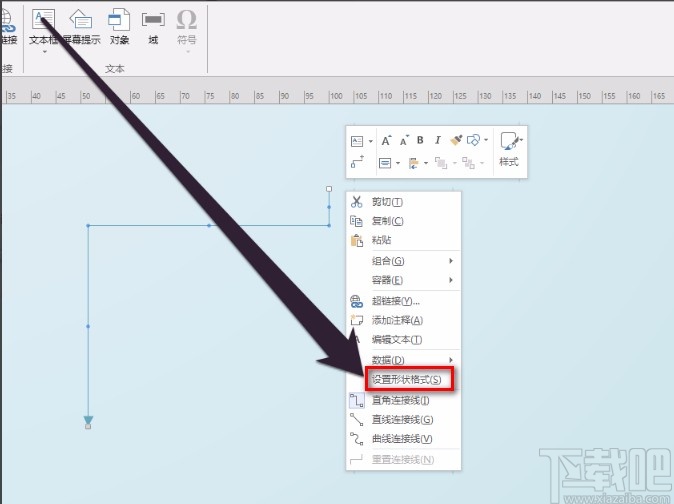The width and height of the screenshot is (674, 504).
Task: Expand the 符号 dropdown arrow
Action: point(187,52)
